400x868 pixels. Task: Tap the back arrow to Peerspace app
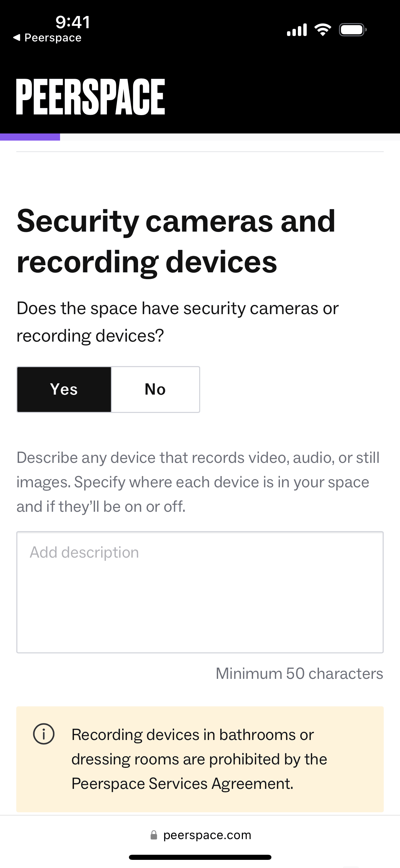(x=17, y=38)
